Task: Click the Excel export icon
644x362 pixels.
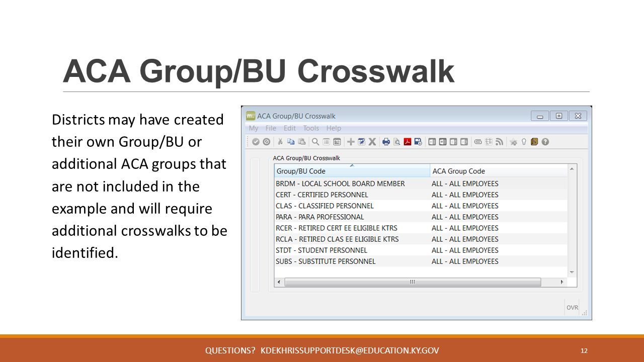Action: 432,142
